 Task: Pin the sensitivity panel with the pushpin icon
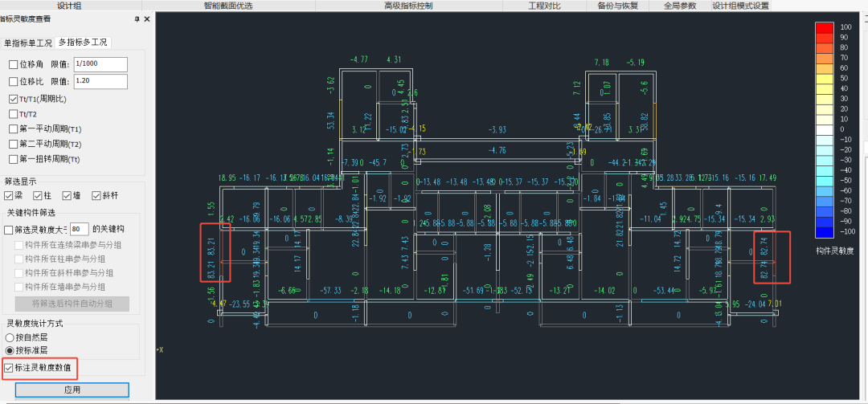(x=136, y=18)
